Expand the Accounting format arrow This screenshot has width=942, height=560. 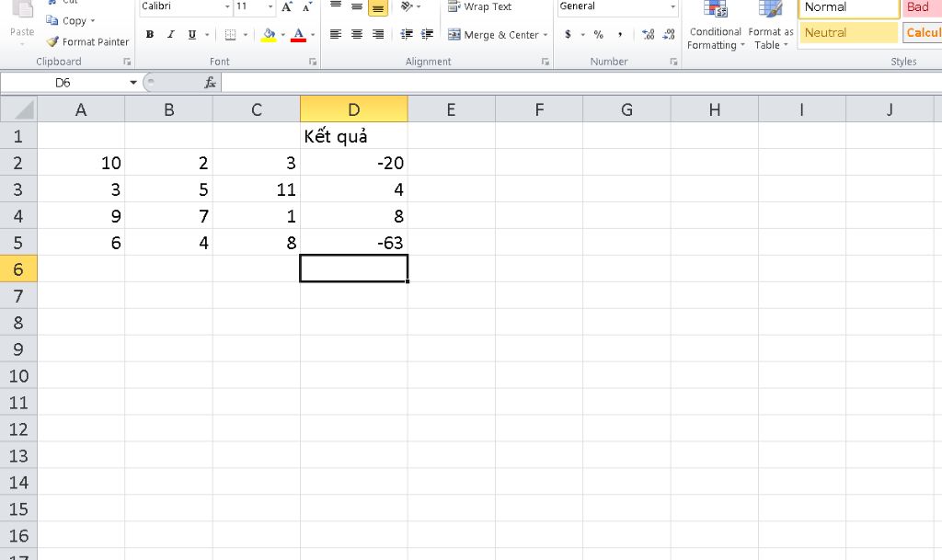582,35
